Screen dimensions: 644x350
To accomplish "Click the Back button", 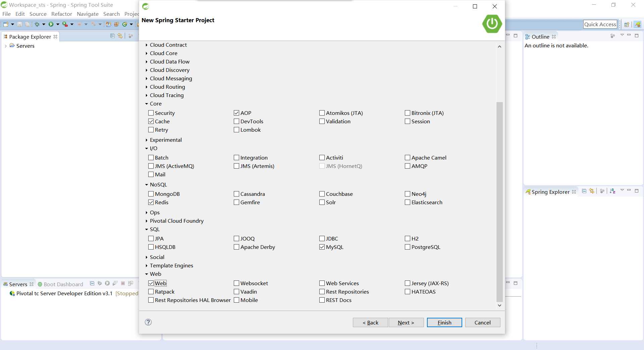I will 370,322.
